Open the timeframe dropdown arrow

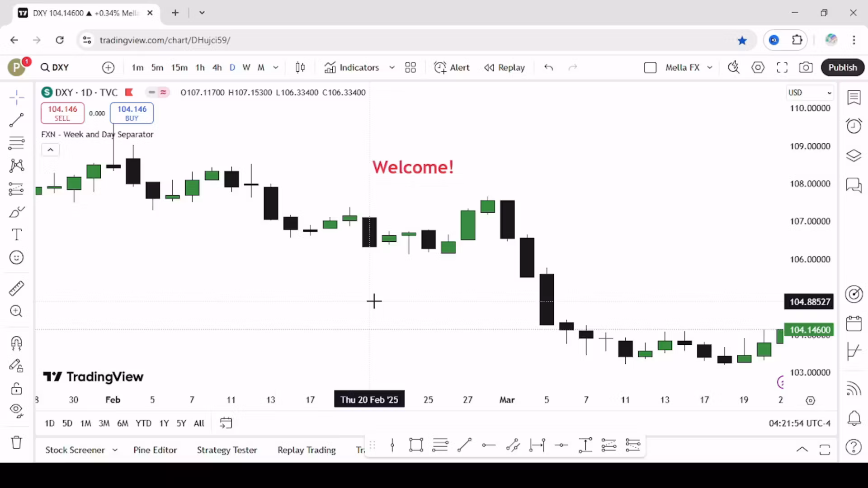(x=276, y=67)
